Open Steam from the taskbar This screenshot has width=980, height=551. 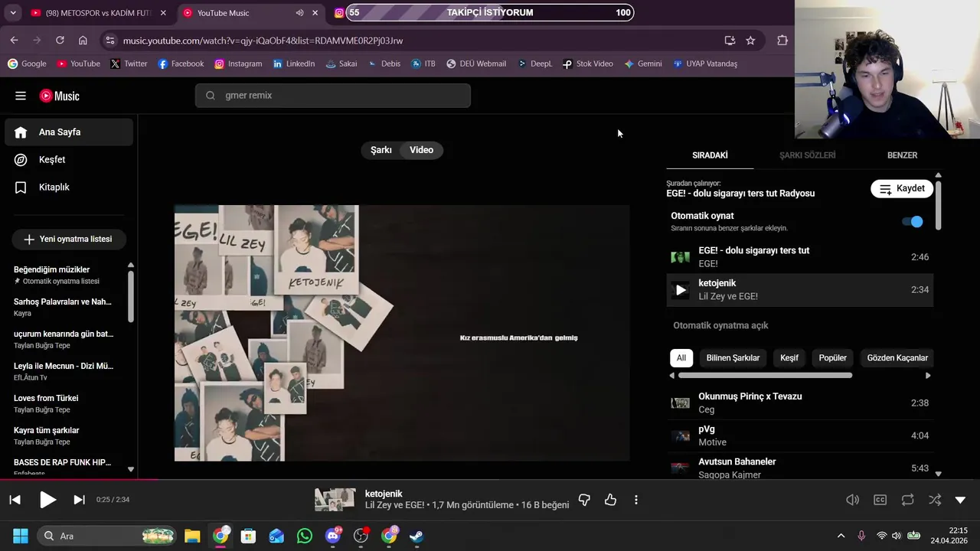coord(416,536)
